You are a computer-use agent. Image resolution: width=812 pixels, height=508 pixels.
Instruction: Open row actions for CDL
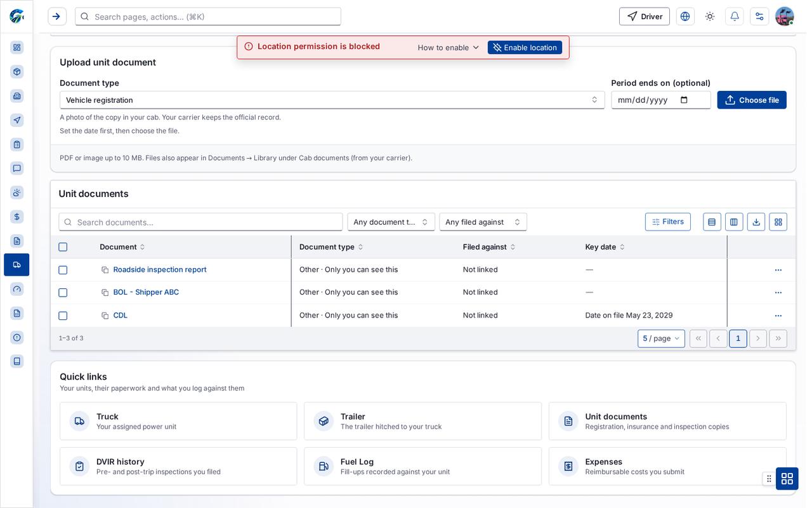click(778, 316)
